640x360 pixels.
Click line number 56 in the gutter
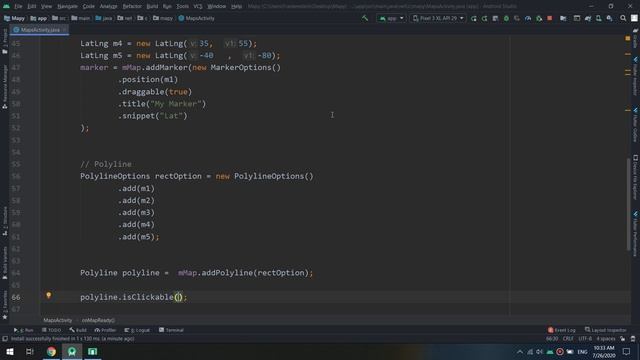16,176
